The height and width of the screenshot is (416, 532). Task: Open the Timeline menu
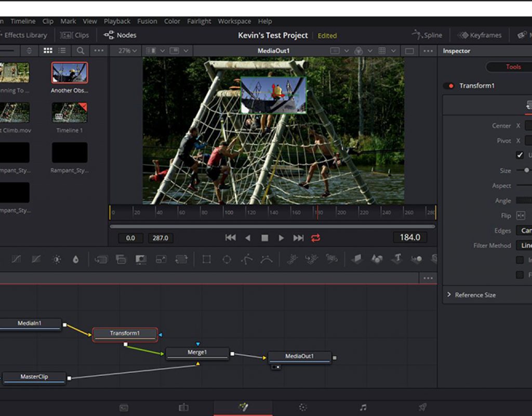tap(23, 21)
